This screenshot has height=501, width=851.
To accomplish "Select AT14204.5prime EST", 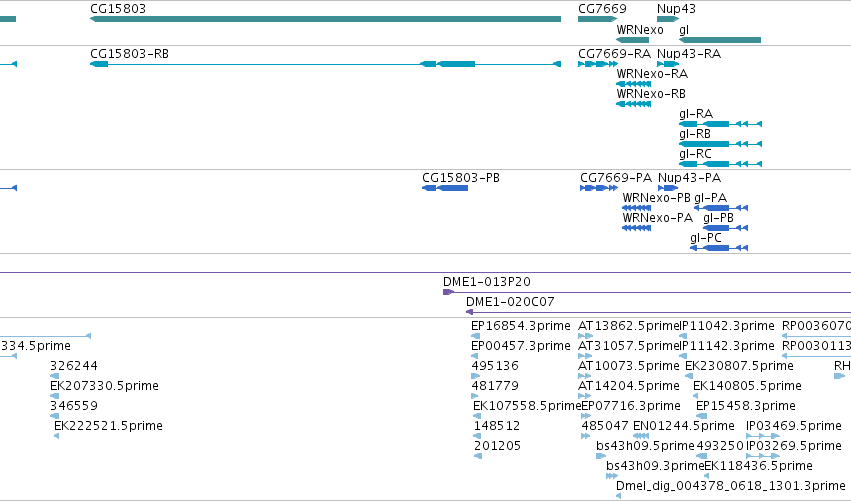I will tap(628, 386).
